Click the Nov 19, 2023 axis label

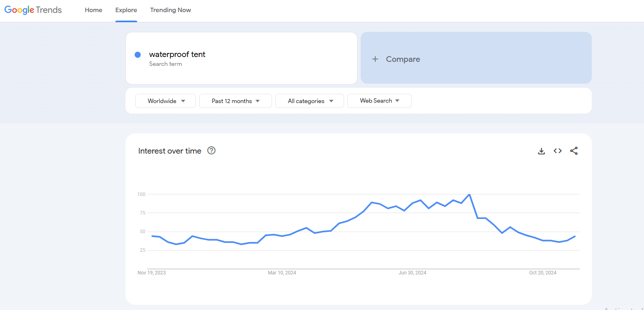coord(152,273)
